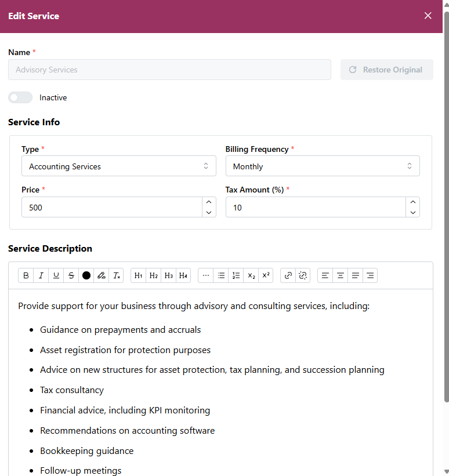Toggle bold formatting in the description editor
449x476 pixels.
(26, 275)
